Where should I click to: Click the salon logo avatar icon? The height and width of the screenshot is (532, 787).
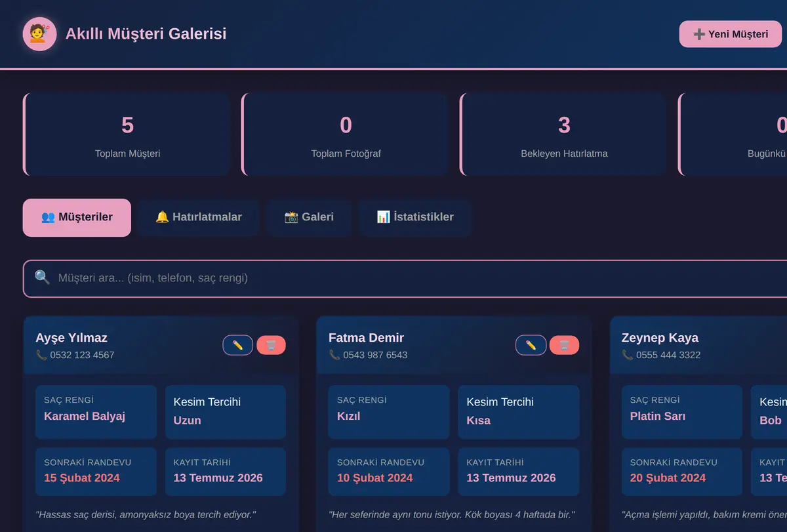(39, 33)
